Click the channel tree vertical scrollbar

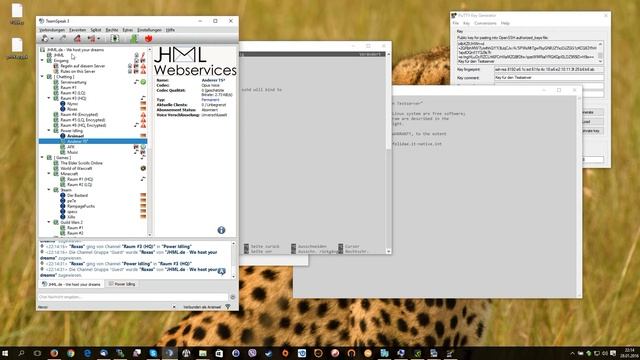pyautogui.click(x=149, y=142)
